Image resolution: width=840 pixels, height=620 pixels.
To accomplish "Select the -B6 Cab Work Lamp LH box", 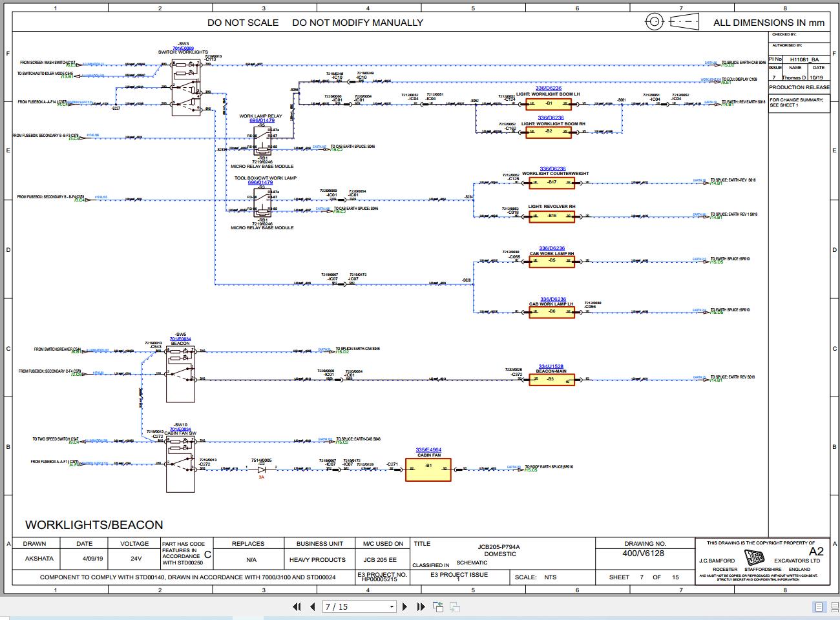I will click(551, 311).
